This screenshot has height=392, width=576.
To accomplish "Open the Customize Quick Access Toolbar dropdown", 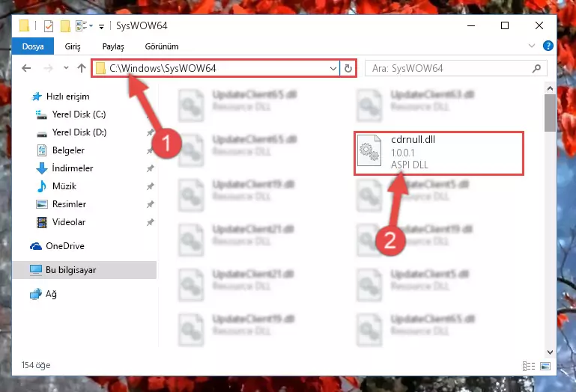I will [x=101, y=26].
